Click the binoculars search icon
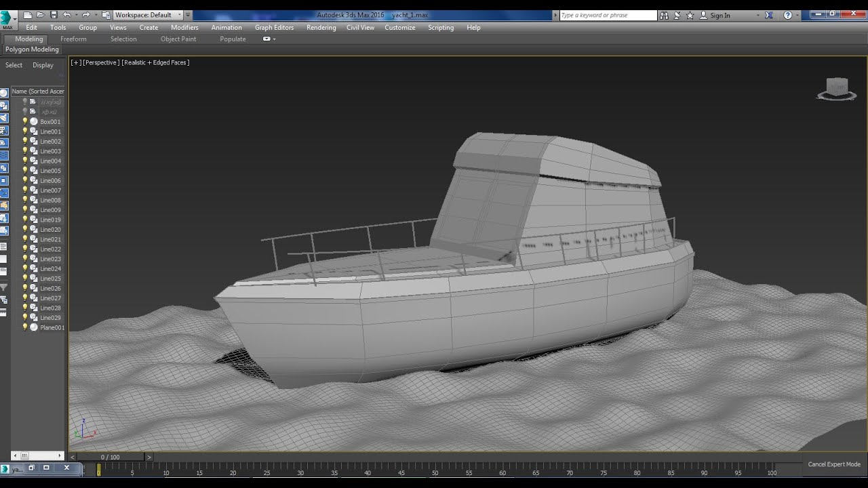868x488 pixels. pos(664,15)
